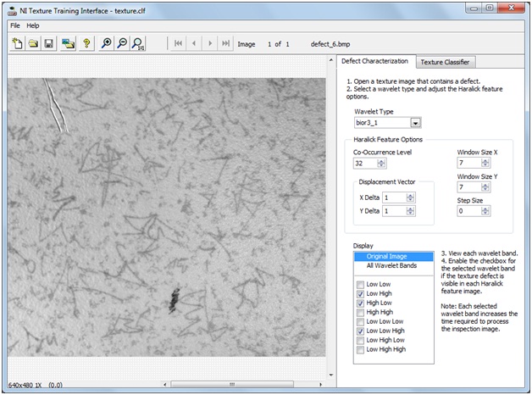The height and width of the screenshot is (395, 532).
Task: Reset zoom to 1:1
Action: (138, 44)
